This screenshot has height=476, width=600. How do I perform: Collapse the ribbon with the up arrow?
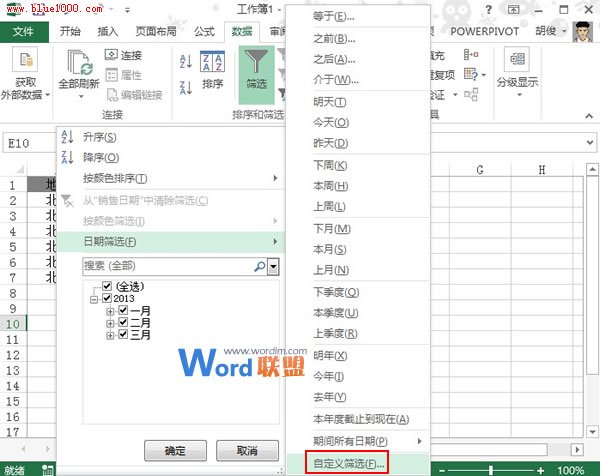point(589,116)
